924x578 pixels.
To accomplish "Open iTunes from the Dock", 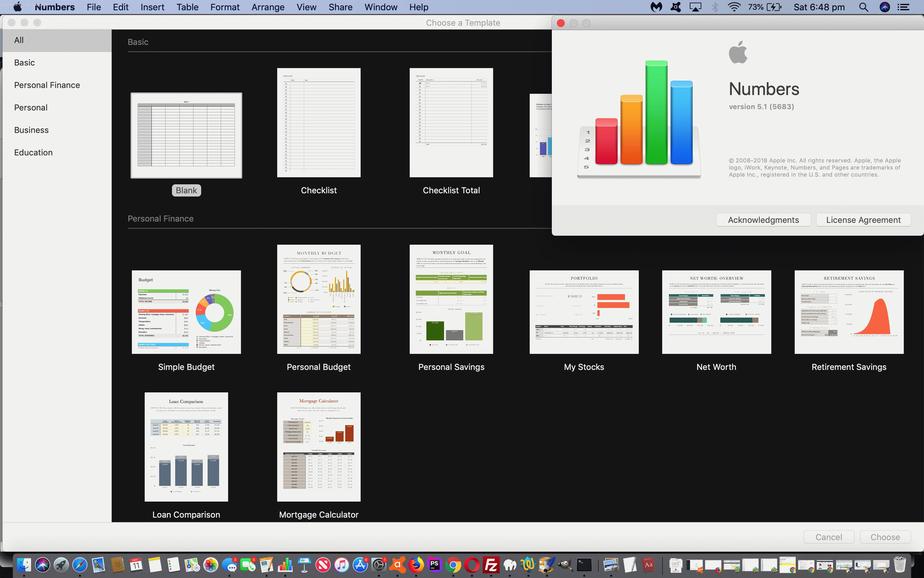I will [341, 565].
